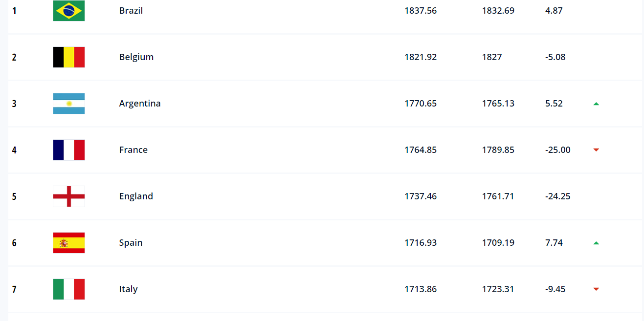This screenshot has height=321, width=644.
Task: Select the Argentina team name
Action: [140, 104]
